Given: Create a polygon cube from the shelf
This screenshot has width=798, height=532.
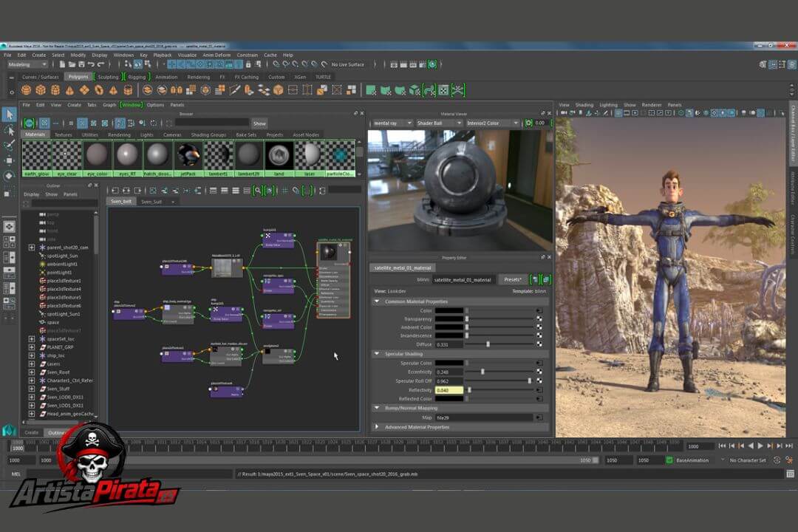Looking at the screenshot, I should pyautogui.click(x=41, y=90).
